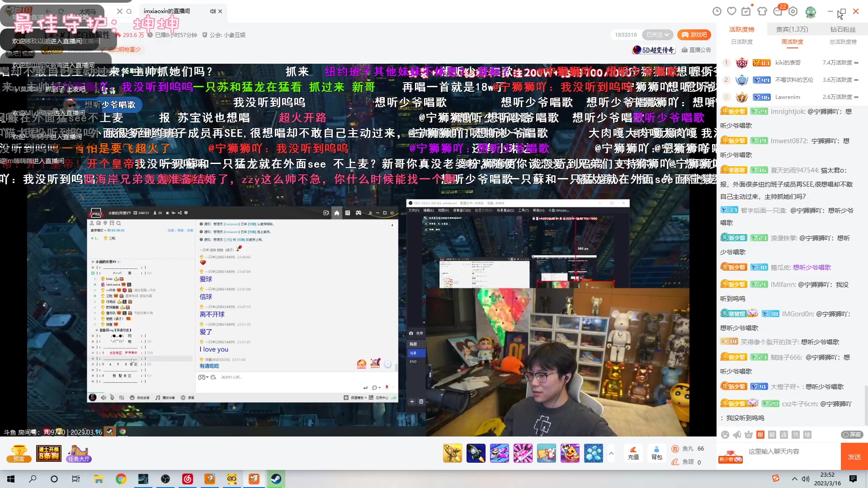The image size is (868, 488).
Task: Toggle the 屏蔽 chat block switch
Action: pos(852,435)
